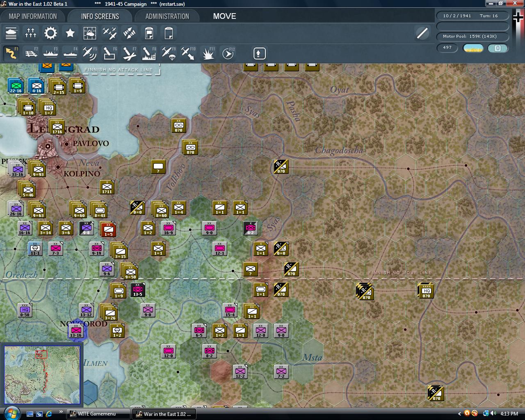Open the clipboard report with flag icon
The image size is (525, 420).
[x=149, y=33]
